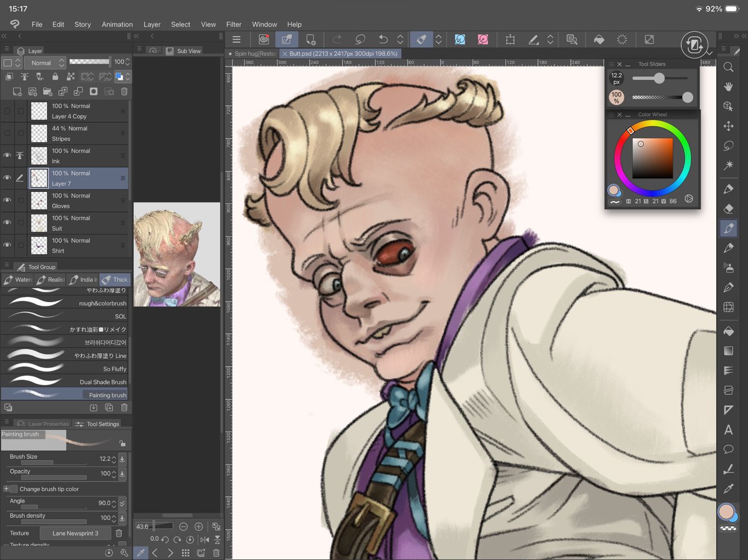Toggle reference layer lighthouse icon
Screen dimensions: 748x560
pos(25,77)
